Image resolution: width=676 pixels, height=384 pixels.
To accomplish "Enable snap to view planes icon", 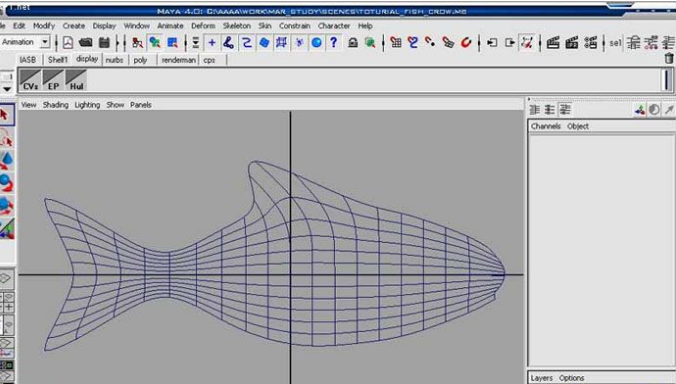I will 448,42.
